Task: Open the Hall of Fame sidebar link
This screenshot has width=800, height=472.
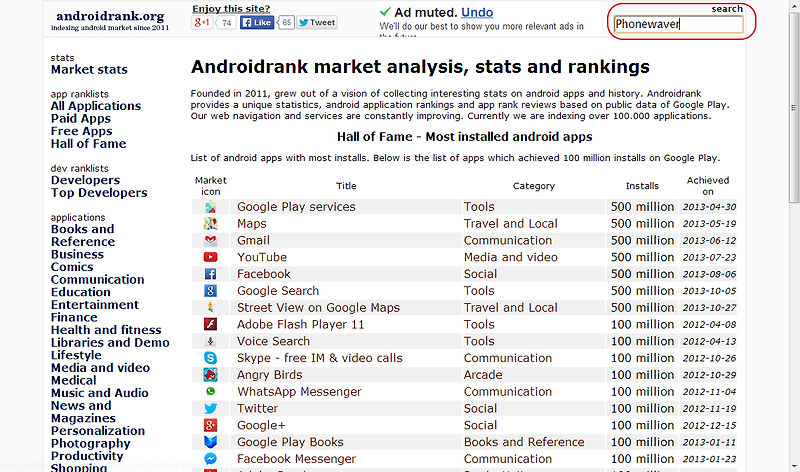Action: click(x=88, y=144)
